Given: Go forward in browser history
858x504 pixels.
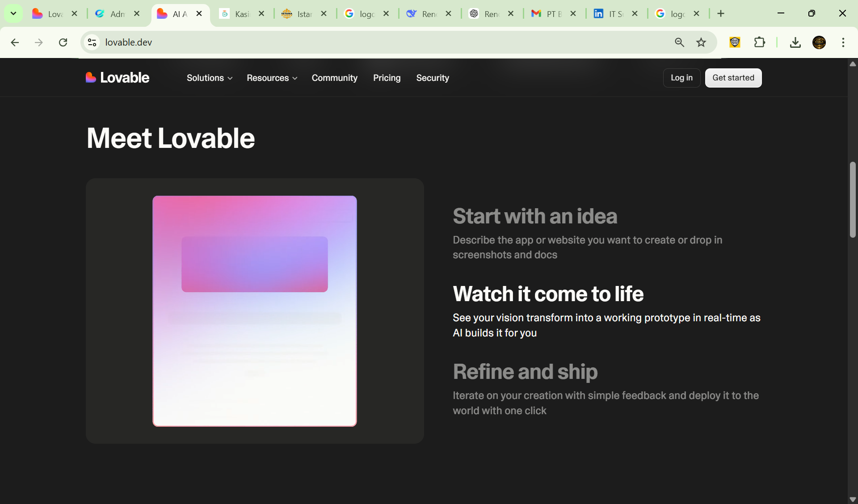Looking at the screenshot, I should point(39,42).
